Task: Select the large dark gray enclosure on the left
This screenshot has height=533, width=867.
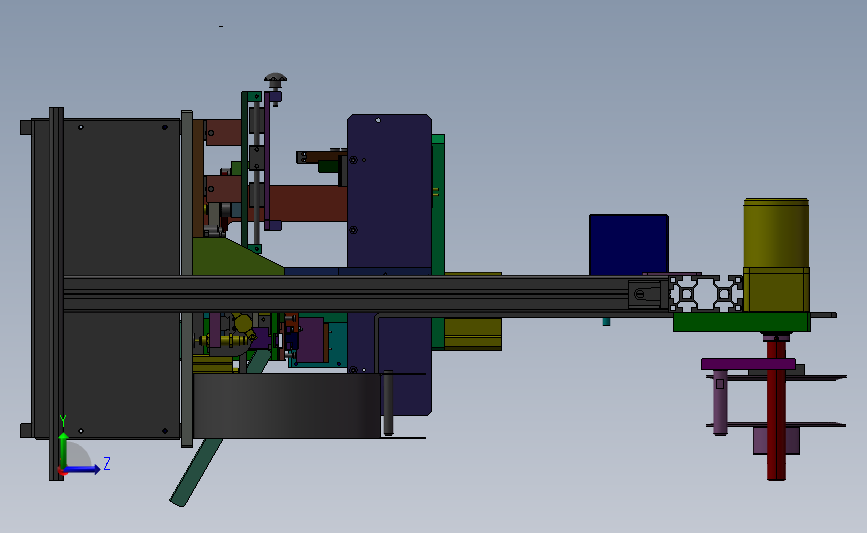Action: 105,279
